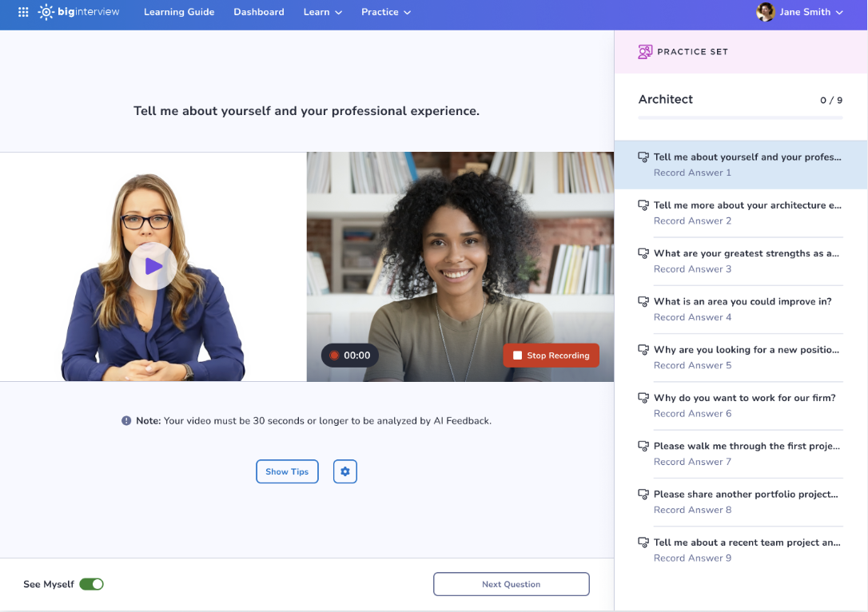Click the Next Question button
Screen dimensions: 868x612
(x=511, y=584)
